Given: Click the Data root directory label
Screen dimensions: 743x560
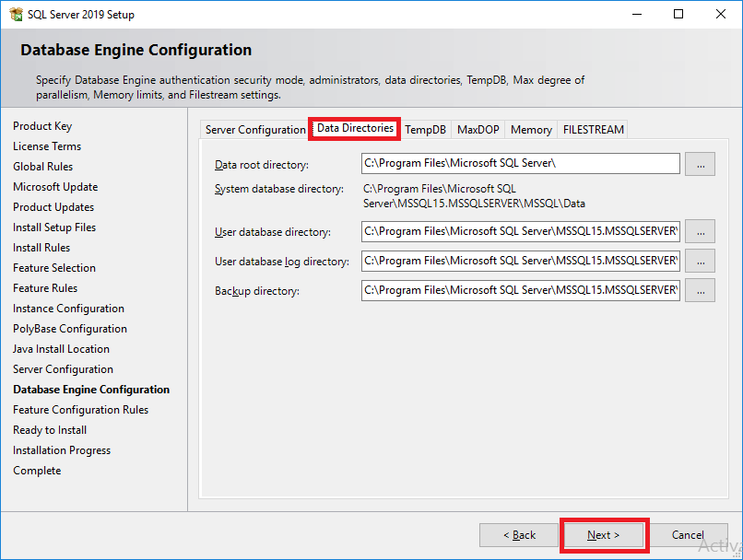Looking at the screenshot, I should pos(262,165).
